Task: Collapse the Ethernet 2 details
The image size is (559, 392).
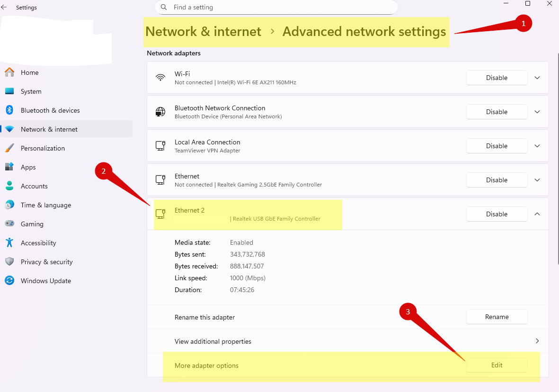Action: (x=537, y=214)
